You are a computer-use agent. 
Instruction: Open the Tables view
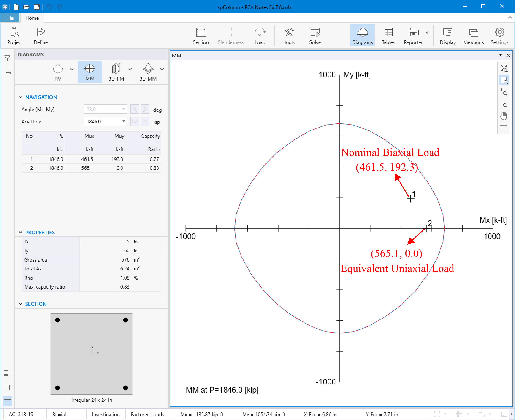(388, 36)
